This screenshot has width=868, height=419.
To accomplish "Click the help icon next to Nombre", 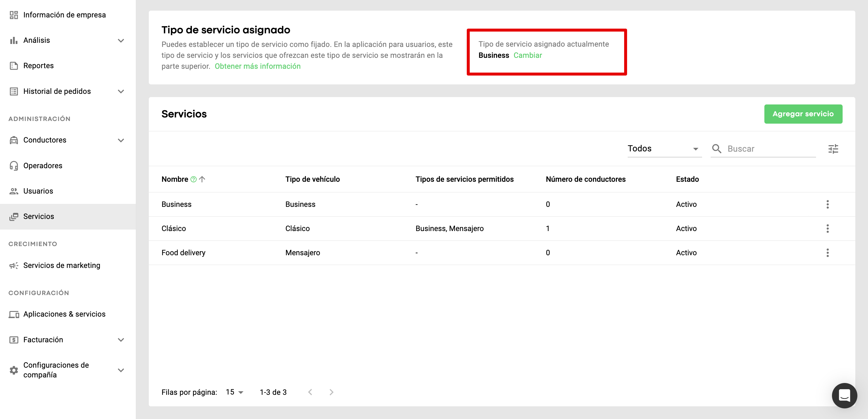I will tap(193, 179).
